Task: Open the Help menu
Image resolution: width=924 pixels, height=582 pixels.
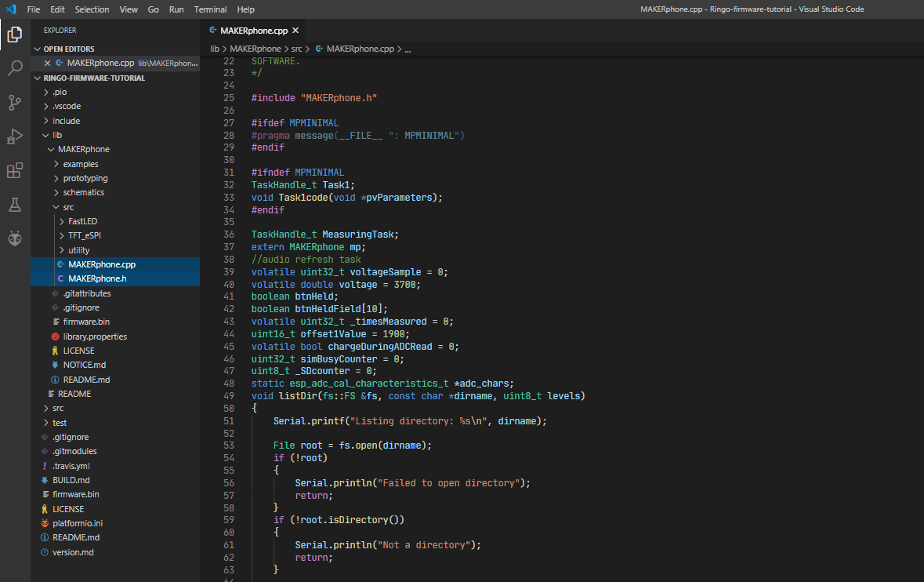Action: [246, 9]
